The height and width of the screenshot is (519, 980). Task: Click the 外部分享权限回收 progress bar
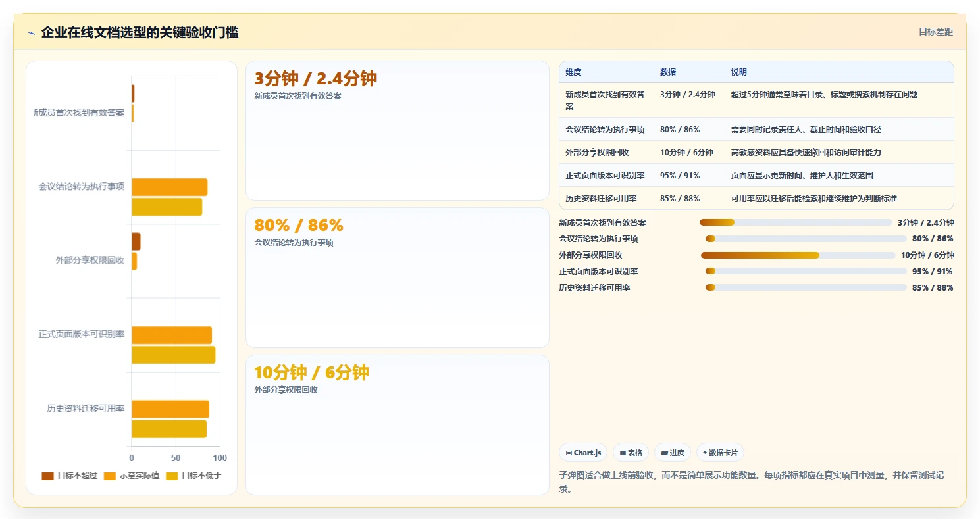[x=798, y=255]
